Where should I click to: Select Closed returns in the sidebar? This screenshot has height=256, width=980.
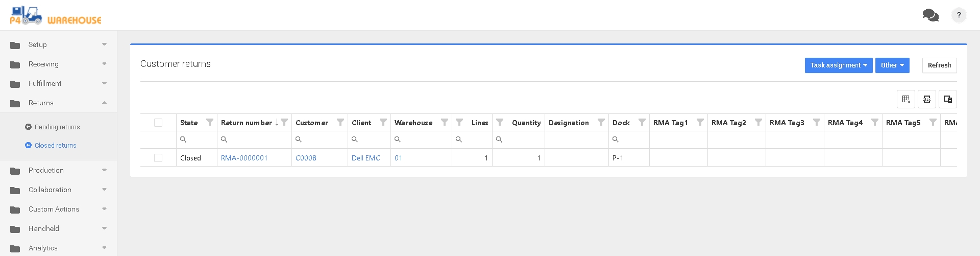pyautogui.click(x=55, y=145)
